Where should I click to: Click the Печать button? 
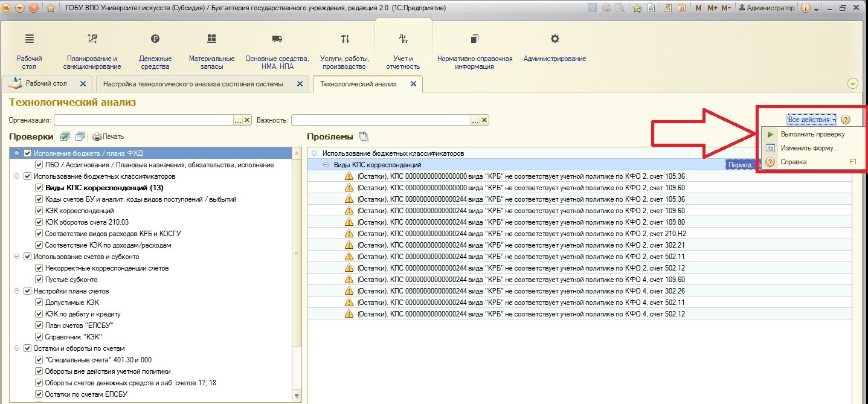coord(108,136)
